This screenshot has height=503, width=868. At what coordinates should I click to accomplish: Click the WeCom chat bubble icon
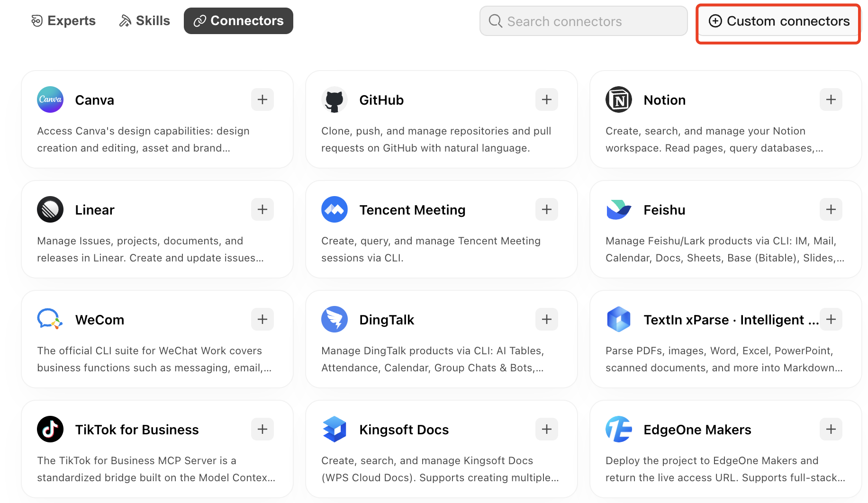point(50,319)
